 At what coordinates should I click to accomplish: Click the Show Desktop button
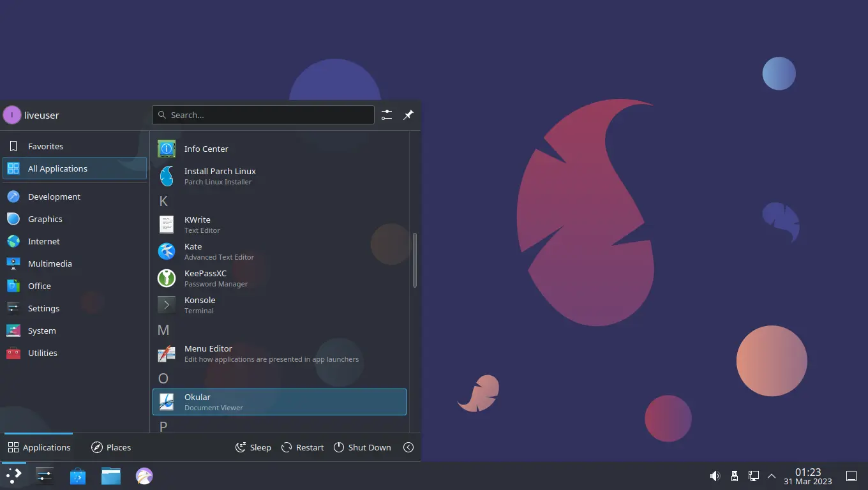click(x=851, y=476)
